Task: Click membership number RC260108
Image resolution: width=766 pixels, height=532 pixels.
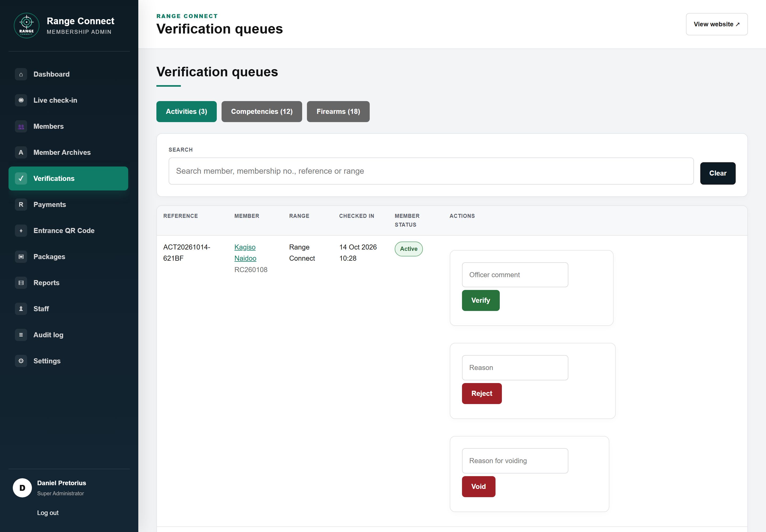Action: pyautogui.click(x=251, y=270)
